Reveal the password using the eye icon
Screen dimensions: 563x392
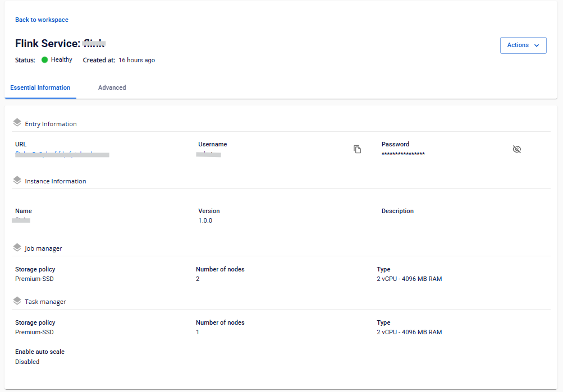click(x=516, y=149)
